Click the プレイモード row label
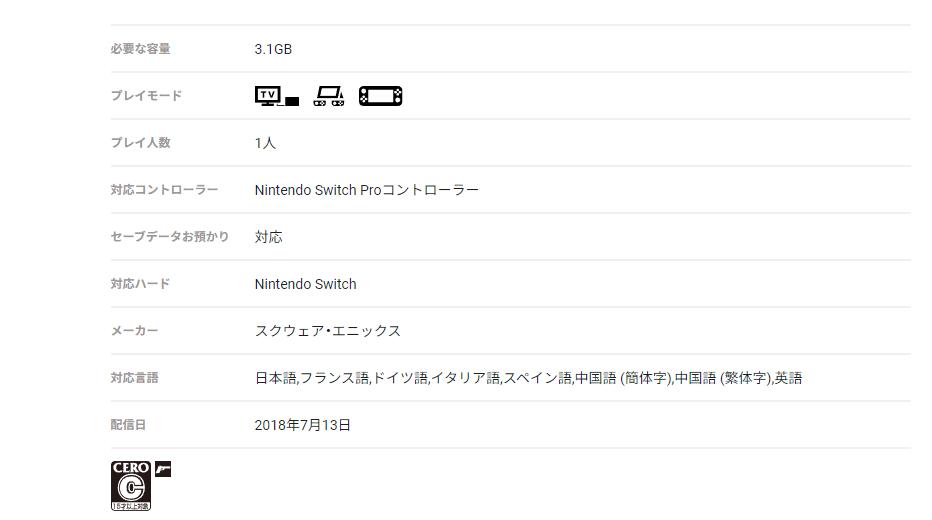This screenshot has width=932, height=520. [x=146, y=96]
